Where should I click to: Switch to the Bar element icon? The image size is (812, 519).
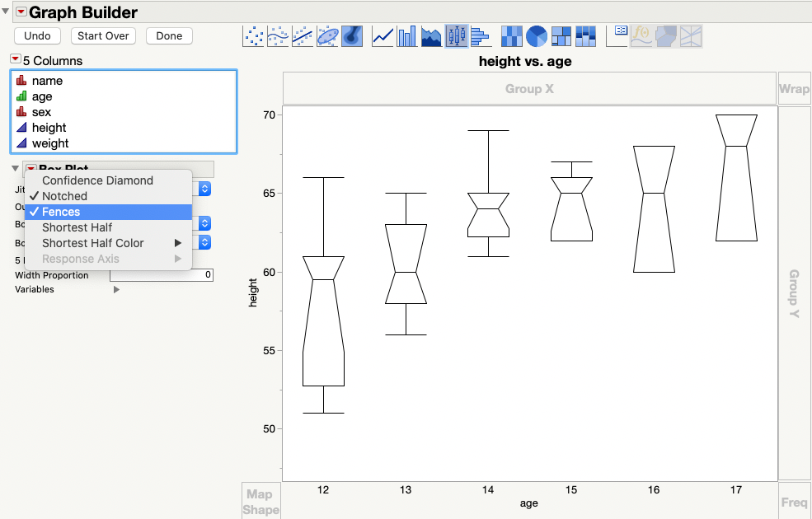406,35
